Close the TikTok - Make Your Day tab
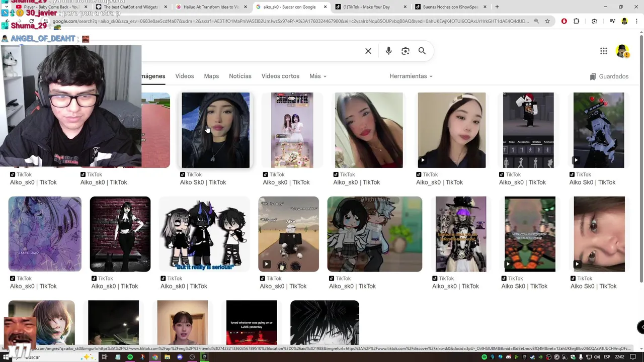 (x=405, y=7)
